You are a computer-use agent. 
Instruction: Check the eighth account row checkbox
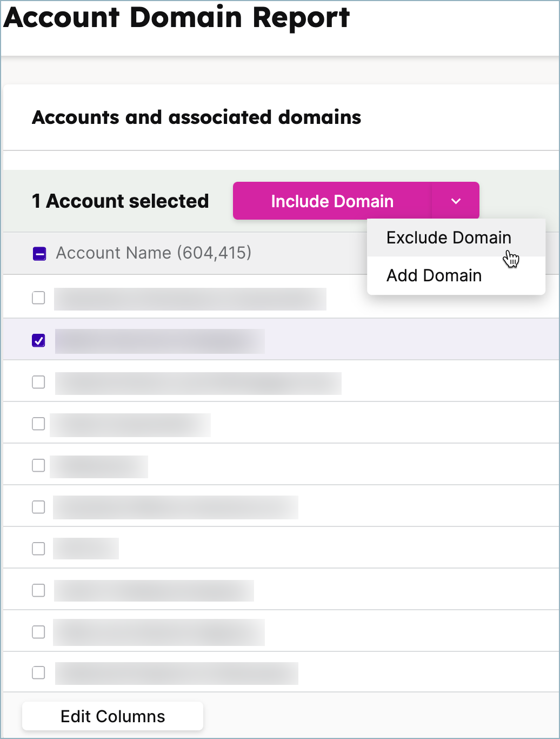38,590
